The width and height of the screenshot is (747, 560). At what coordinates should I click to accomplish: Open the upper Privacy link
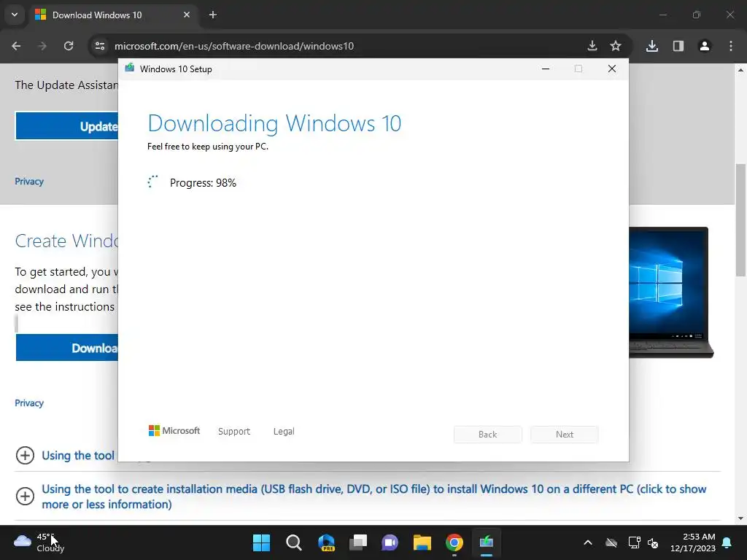click(x=29, y=182)
